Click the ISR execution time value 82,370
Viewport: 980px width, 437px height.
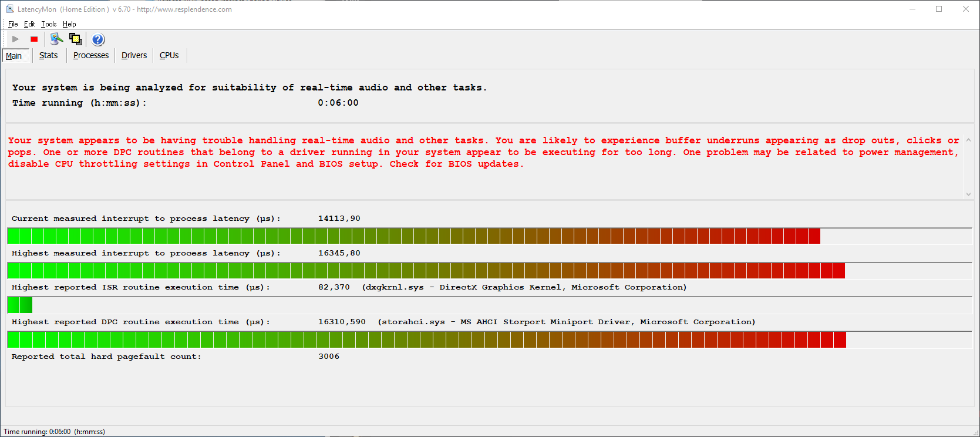coord(334,287)
